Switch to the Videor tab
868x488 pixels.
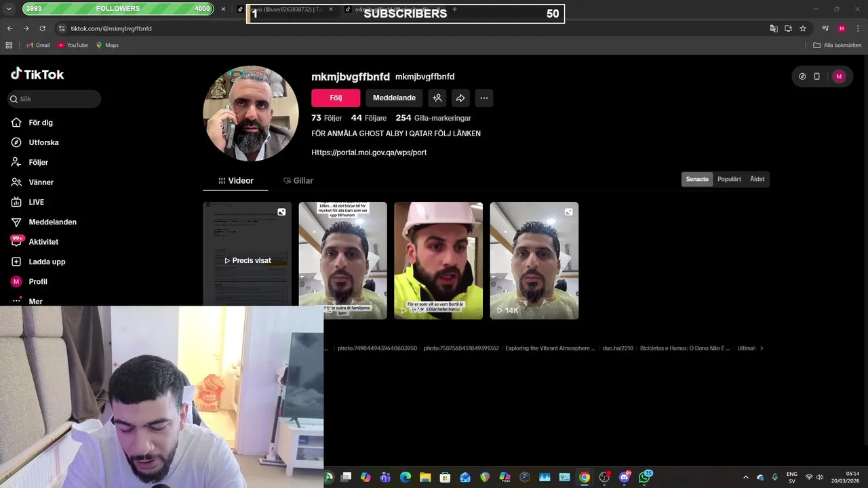[235, 181]
